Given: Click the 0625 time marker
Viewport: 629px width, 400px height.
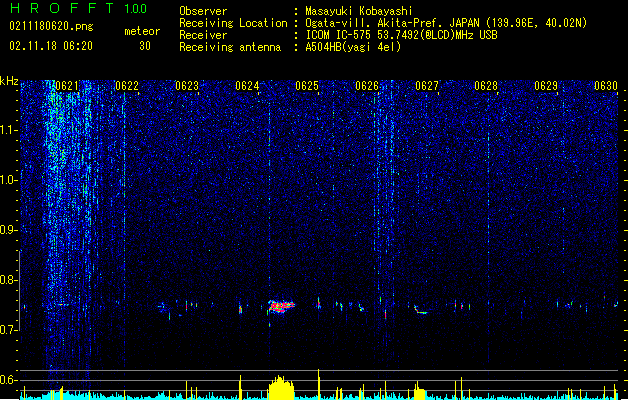Looking at the screenshot, I should (307, 86).
